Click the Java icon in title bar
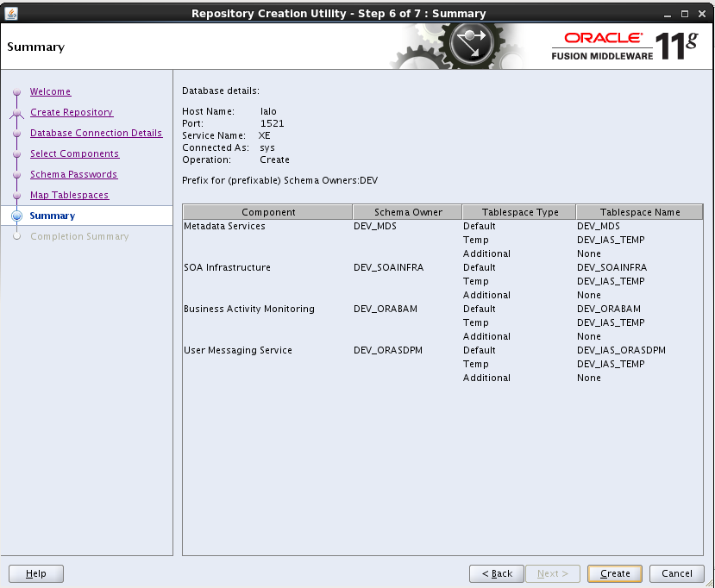 tap(11, 13)
